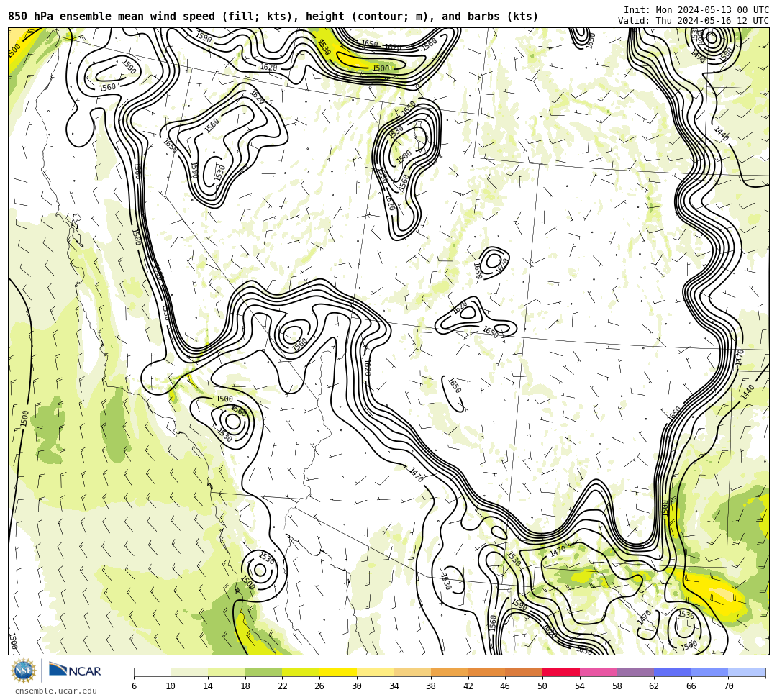The image size is (777, 700).
Task: Click the colorbar tick label 6
Action: pyautogui.click(x=134, y=686)
